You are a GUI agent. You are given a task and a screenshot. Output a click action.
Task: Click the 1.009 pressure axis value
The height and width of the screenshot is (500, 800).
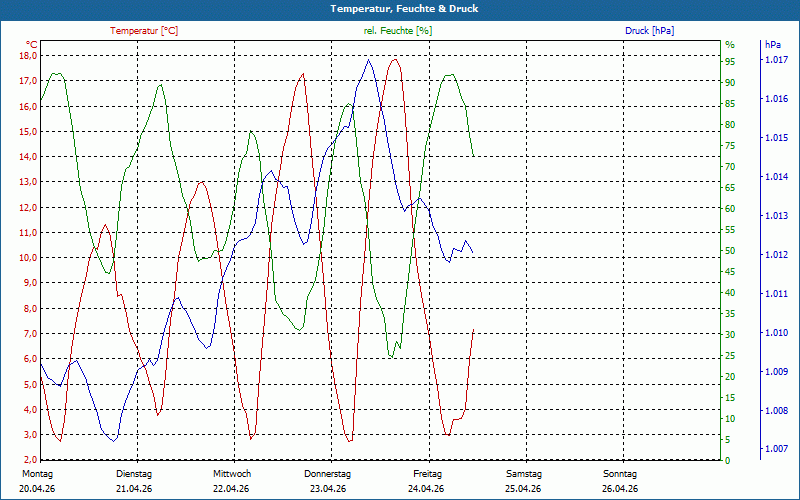[x=776, y=371]
